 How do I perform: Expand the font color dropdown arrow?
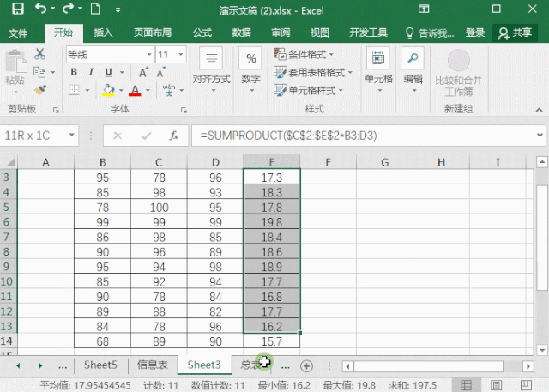point(148,90)
